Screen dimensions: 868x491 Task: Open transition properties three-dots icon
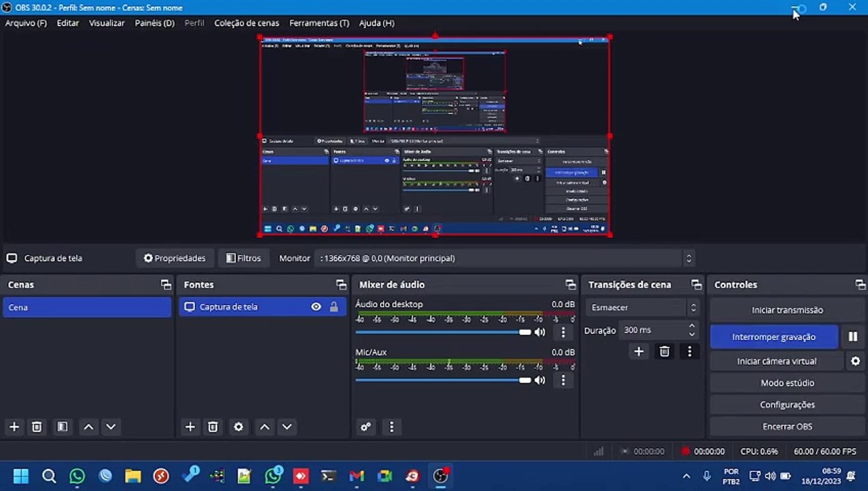coord(689,352)
